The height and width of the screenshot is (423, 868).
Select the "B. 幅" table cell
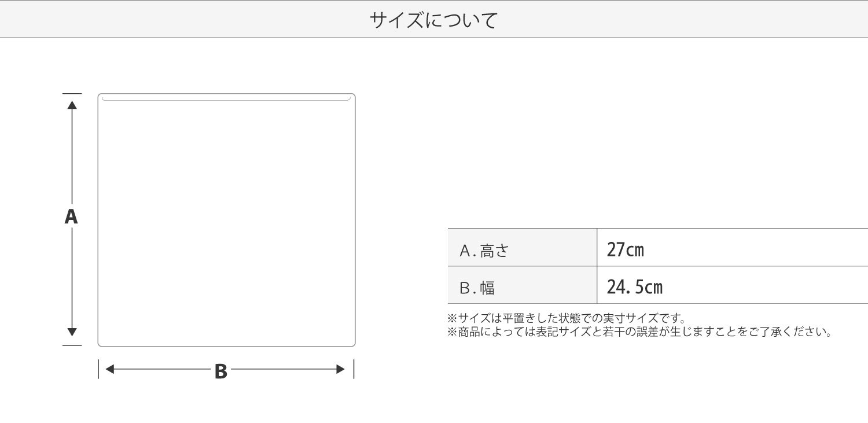pos(522,287)
